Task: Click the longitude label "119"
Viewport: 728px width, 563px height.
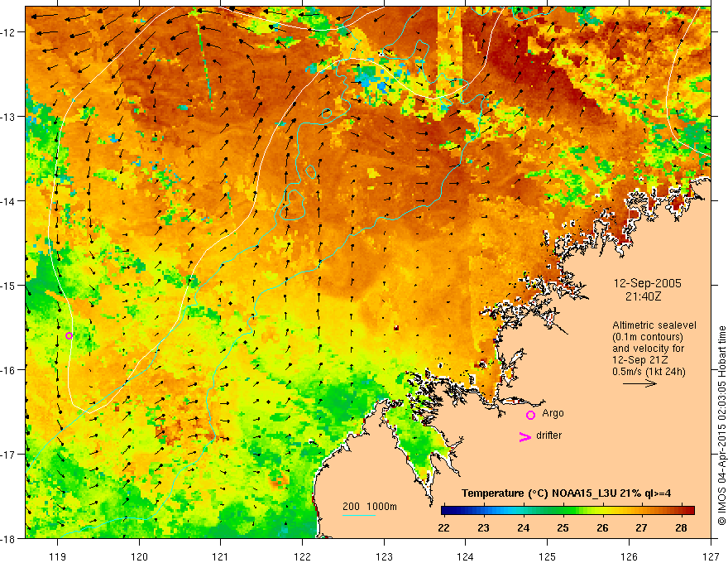Action: tap(57, 556)
